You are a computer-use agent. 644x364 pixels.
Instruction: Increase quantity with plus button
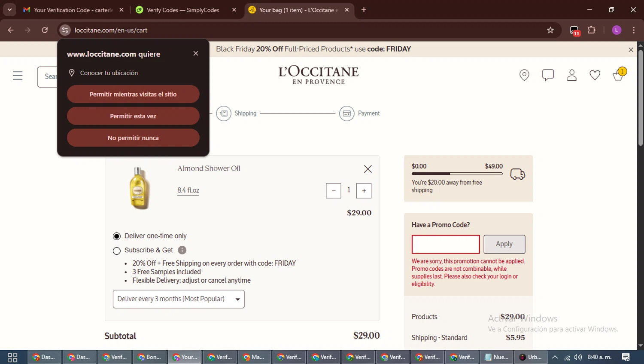[x=364, y=191]
